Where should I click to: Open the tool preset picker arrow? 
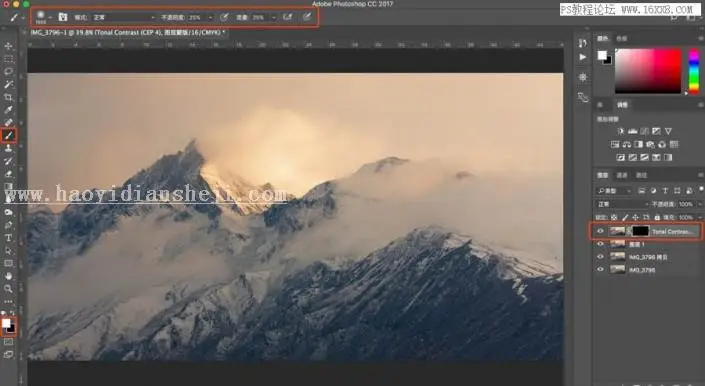(23, 18)
